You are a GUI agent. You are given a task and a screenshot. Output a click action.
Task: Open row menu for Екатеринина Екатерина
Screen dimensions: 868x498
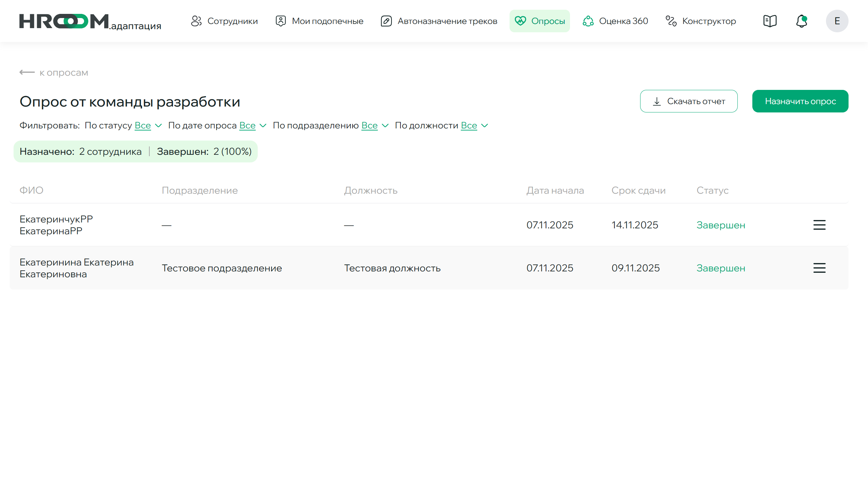point(819,268)
